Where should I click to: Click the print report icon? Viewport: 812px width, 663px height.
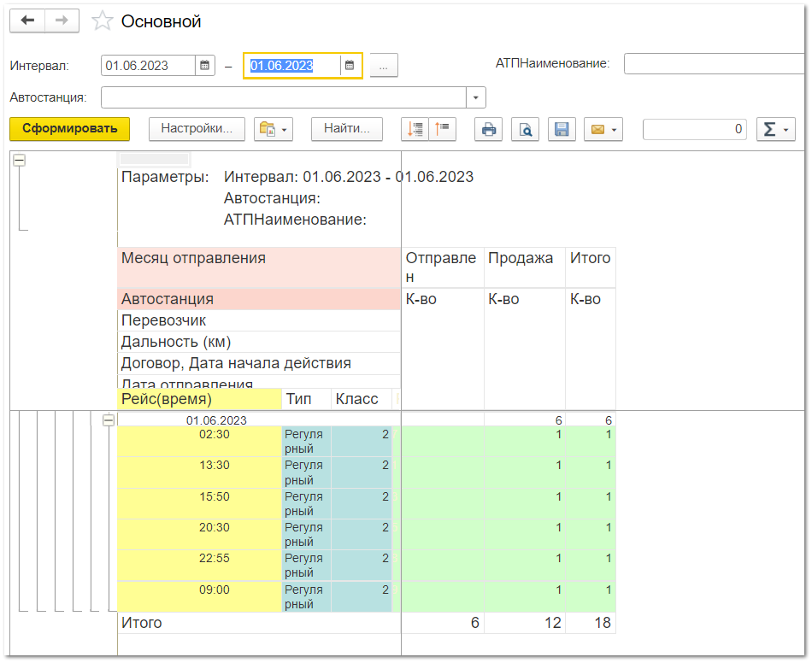[x=488, y=129]
